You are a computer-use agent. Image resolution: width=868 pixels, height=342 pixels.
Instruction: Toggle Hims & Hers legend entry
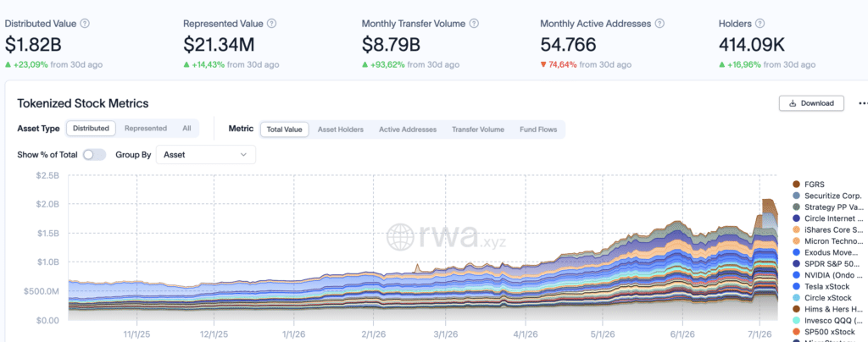pos(827,309)
